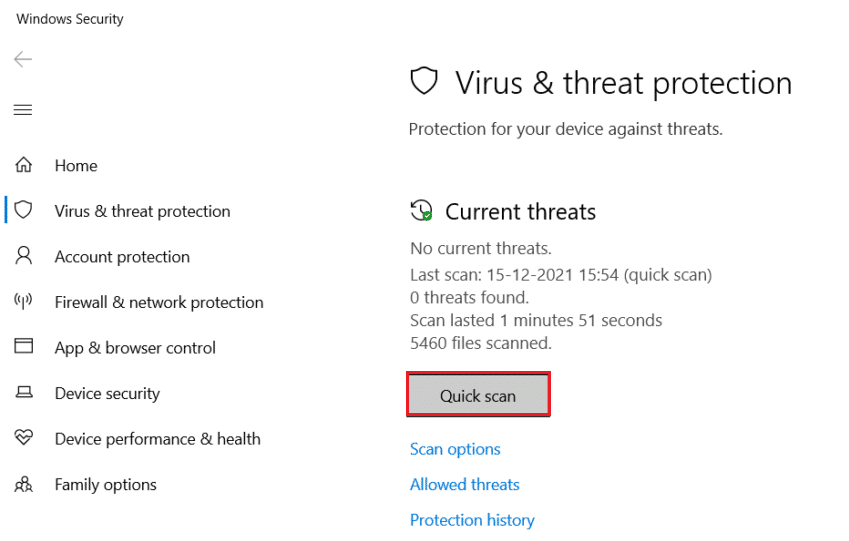Navigate to Device security
The image size is (849, 541).
[x=107, y=394]
